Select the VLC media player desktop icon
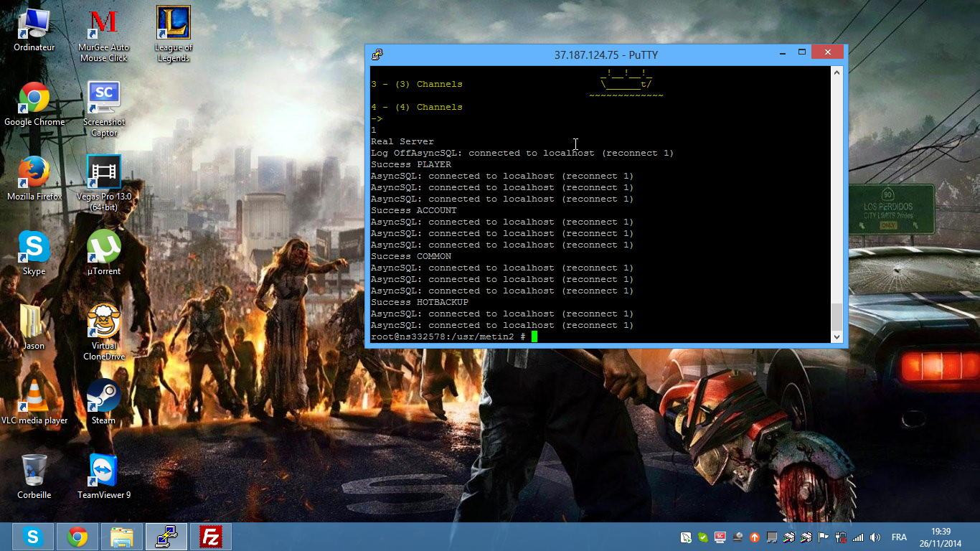The width and height of the screenshot is (980, 551). [34, 402]
